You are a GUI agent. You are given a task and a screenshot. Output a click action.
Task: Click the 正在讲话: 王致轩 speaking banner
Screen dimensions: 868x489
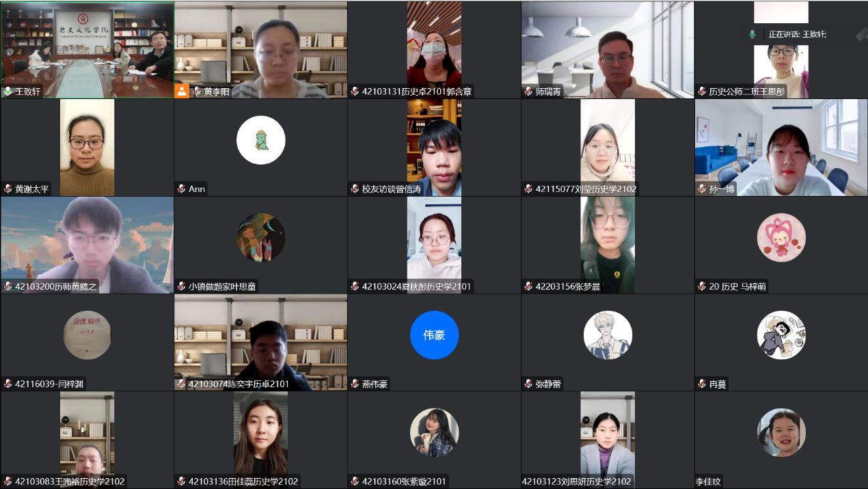tap(796, 34)
